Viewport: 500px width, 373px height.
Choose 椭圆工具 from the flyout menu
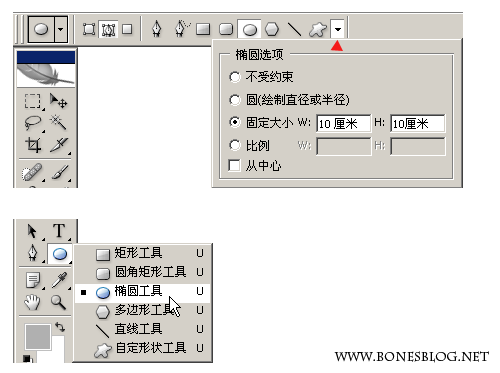(143, 292)
